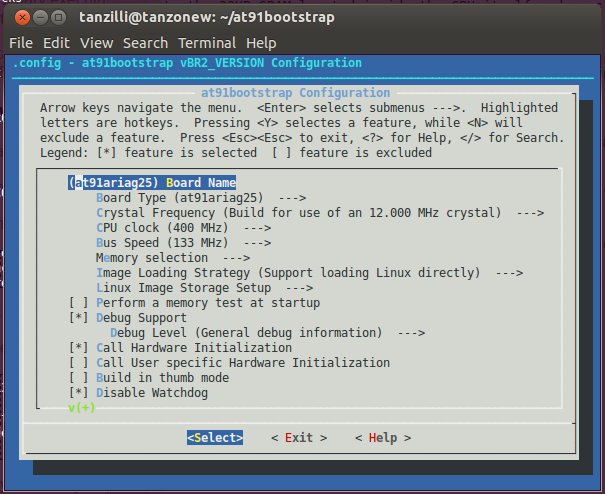Close the terminal window
Viewport: 605px width, 494px height.
click(22, 17)
